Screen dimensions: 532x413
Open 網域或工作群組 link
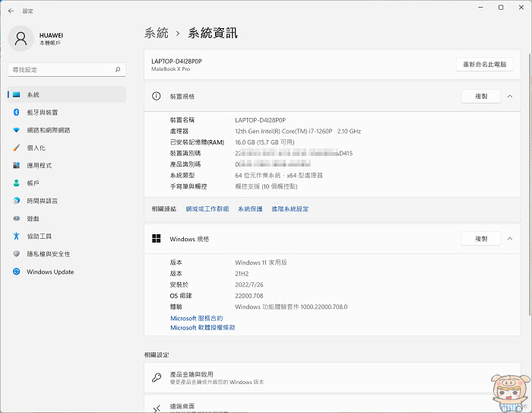coord(207,209)
